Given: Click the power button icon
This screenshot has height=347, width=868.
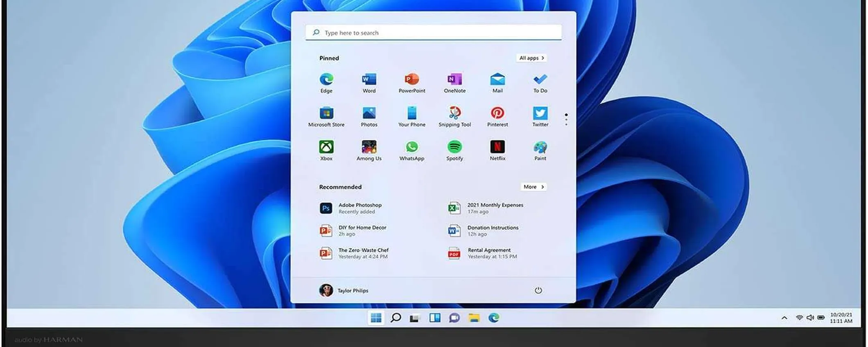Looking at the screenshot, I should click(538, 290).
